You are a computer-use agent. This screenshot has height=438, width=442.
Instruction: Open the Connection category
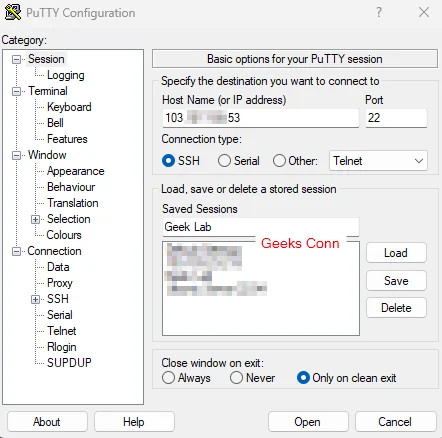pyautogui.click(x=54, y=251)
